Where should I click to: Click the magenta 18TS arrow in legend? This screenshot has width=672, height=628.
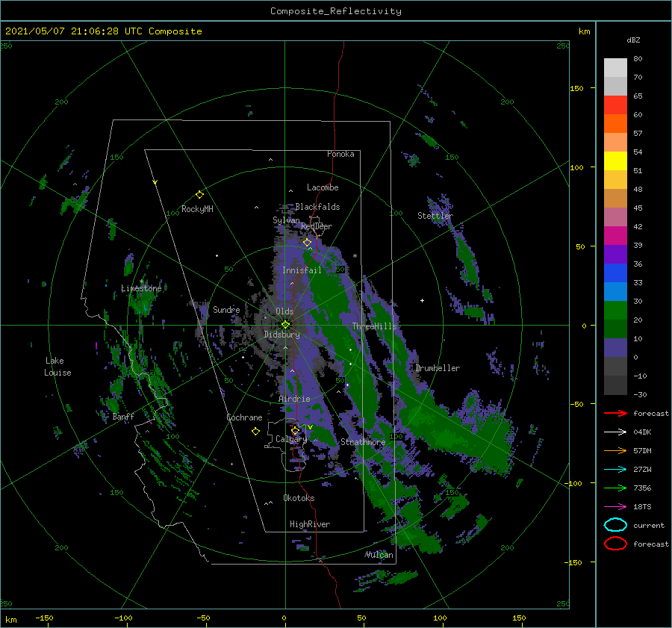point(615,507)
